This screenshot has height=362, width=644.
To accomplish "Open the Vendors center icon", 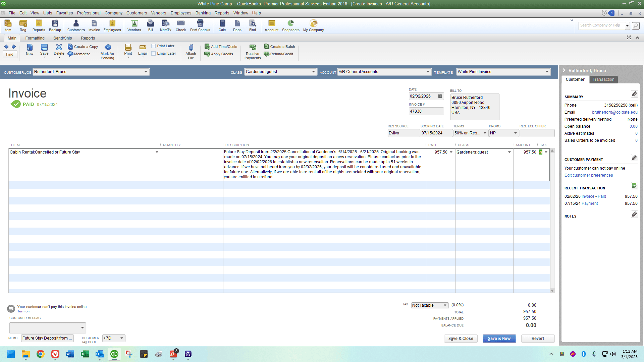I will pos(134,25).
